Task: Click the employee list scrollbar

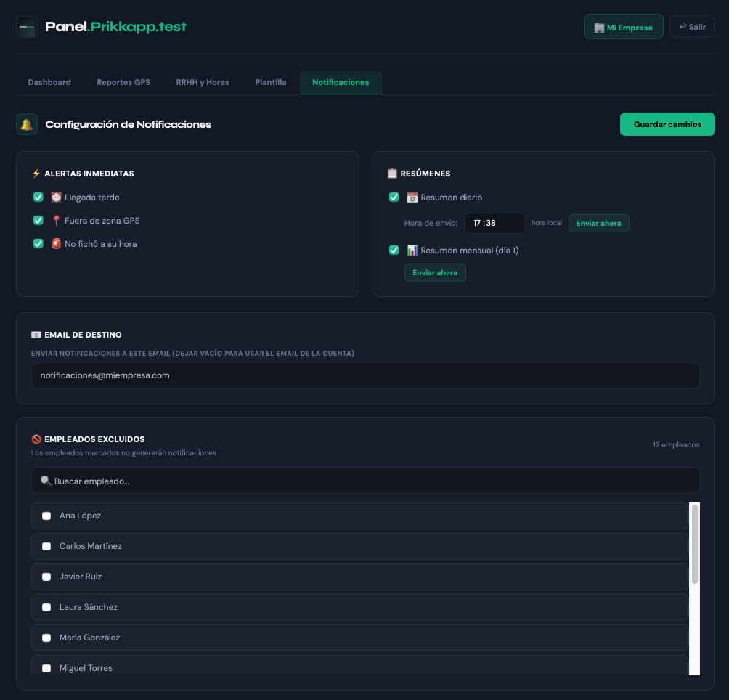Action: pyautogui.click(x=694, y=545)
